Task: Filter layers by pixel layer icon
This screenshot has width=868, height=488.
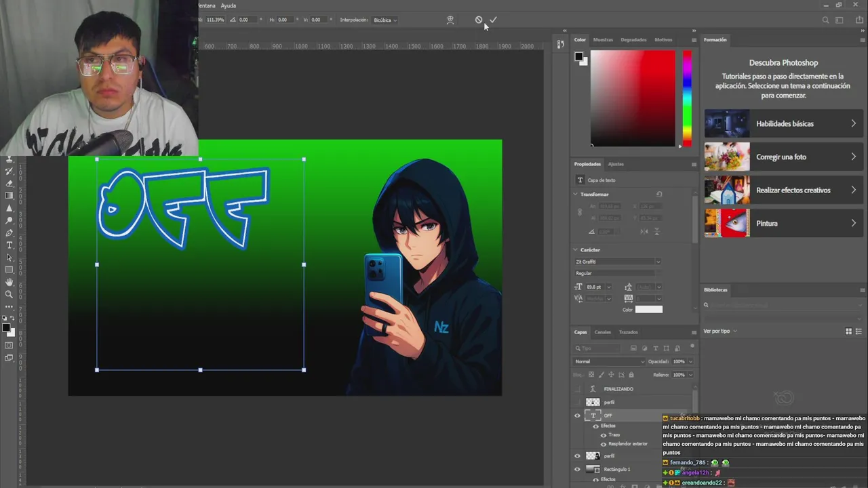Action: click(633, 348)
